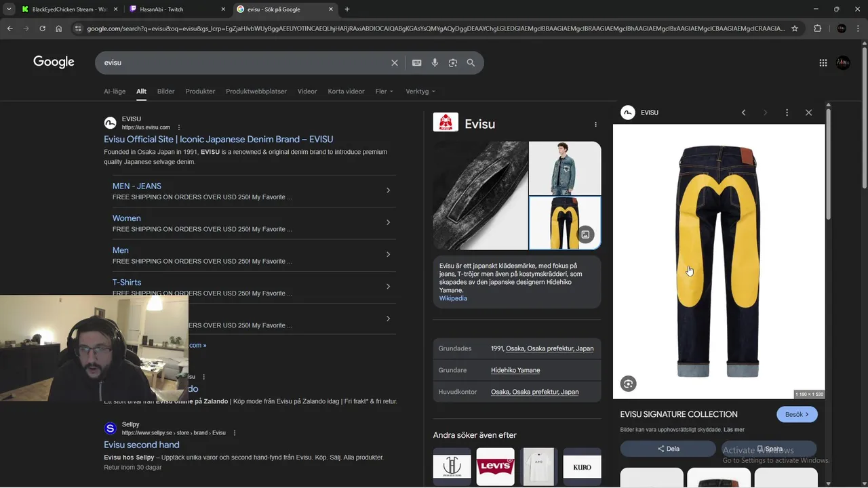Viewport: 868px width, 488px height.
Task: Expand the T-Shirts sitelink chevron
Action: coord(388,286)
